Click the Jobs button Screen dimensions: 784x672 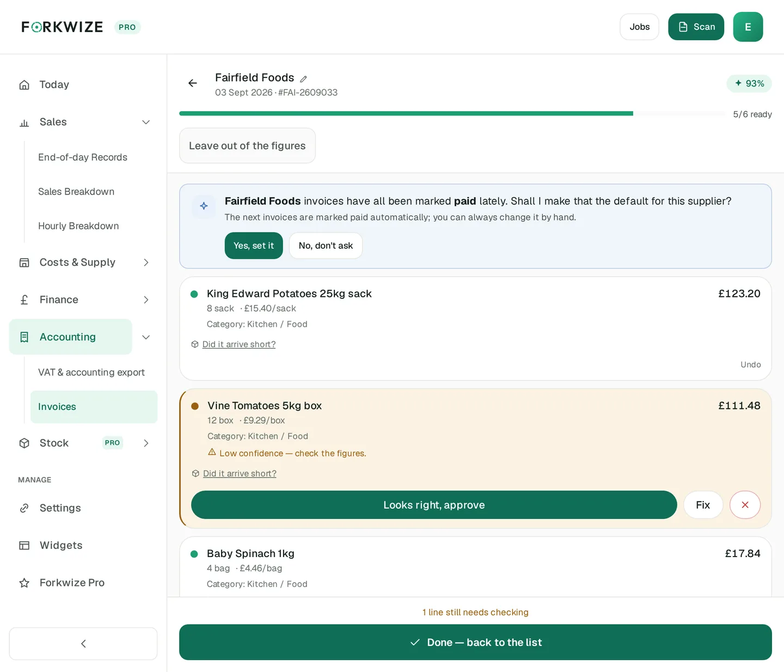coord(639,27)
